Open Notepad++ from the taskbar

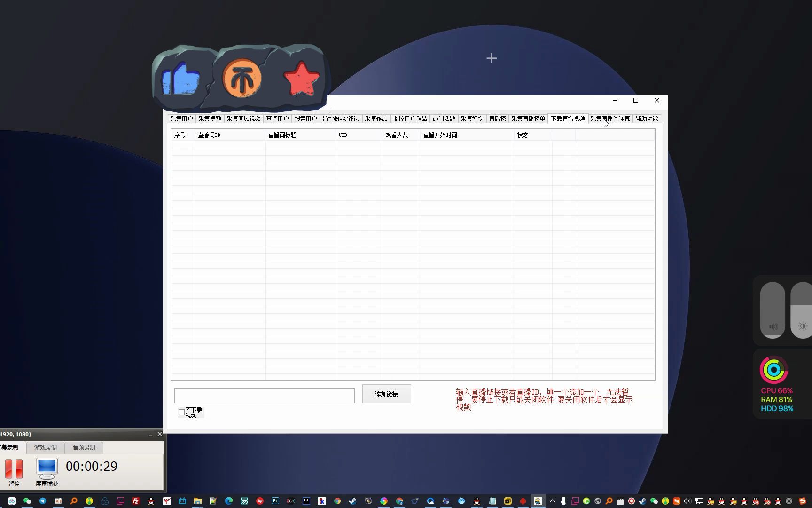(x=213, y=501)
